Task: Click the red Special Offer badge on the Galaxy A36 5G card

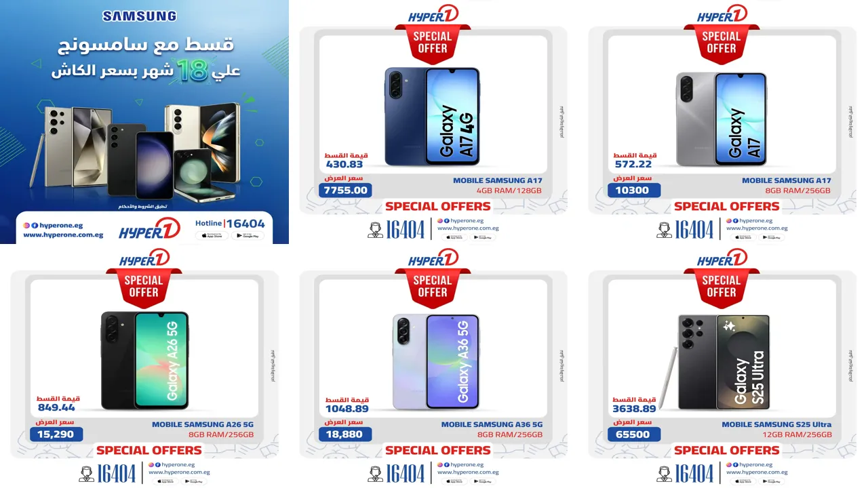Action: coord(433,288)
